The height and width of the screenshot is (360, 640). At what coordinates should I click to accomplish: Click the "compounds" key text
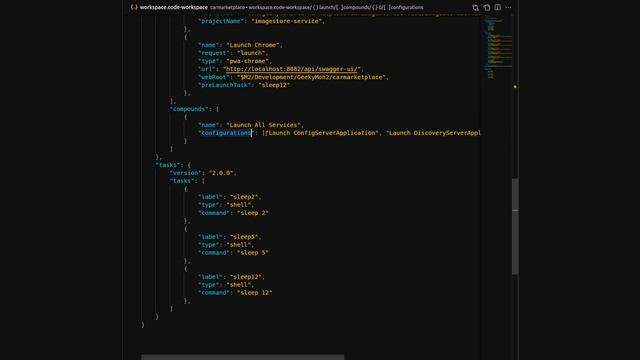click(x=189, y=109)
